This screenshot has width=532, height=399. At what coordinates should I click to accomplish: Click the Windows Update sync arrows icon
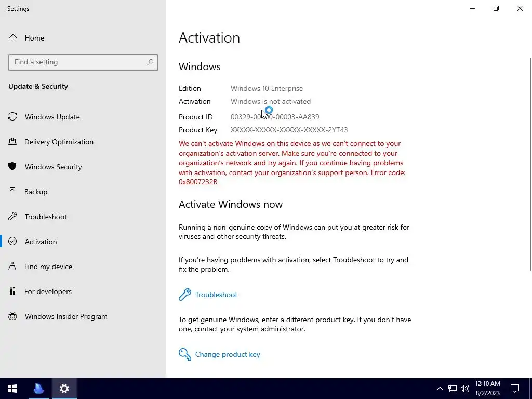coord(12,117)
